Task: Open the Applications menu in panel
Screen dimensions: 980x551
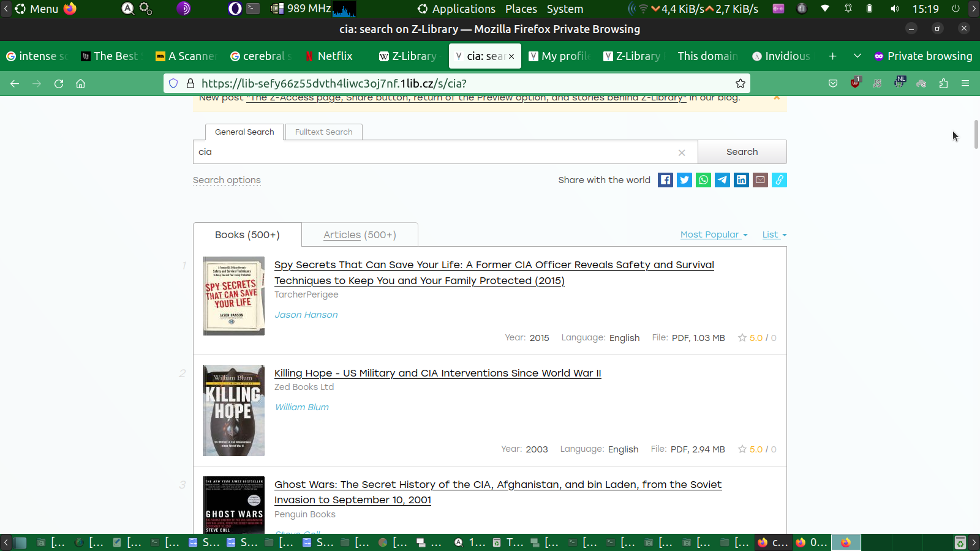Action: (456, 9)
